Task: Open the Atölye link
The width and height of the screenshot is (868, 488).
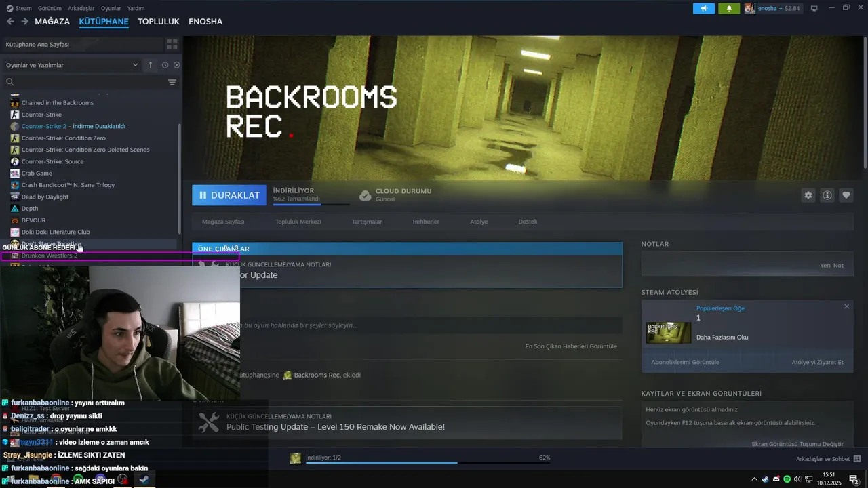Action: (x=479, y=222)
